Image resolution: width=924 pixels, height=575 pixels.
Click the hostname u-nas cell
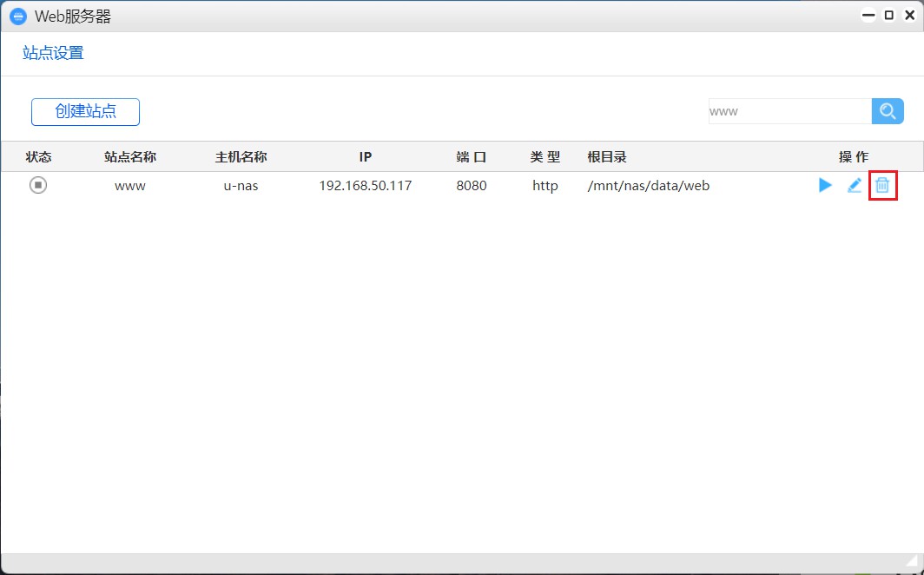(240, 185)
